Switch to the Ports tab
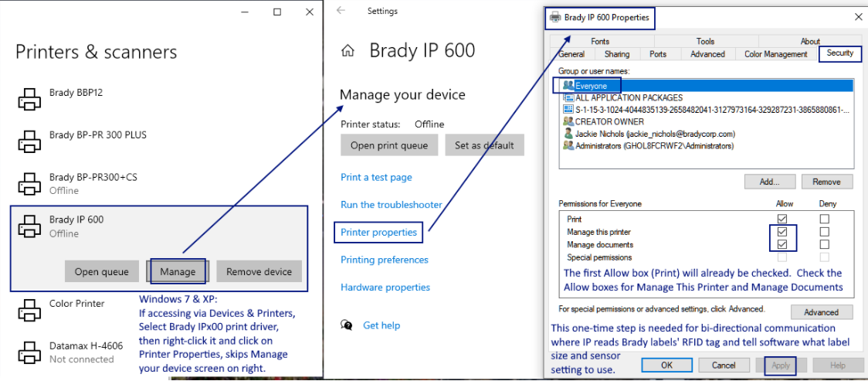This screenshot has height=381, width=868. [x=658, y=54]
